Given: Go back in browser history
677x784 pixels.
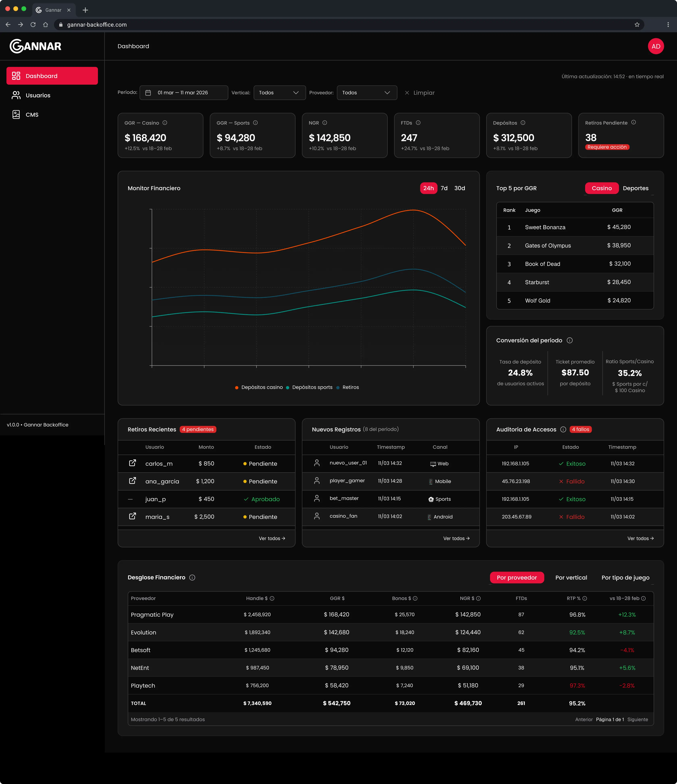Looking at the screenshot, I should (8, 25).
